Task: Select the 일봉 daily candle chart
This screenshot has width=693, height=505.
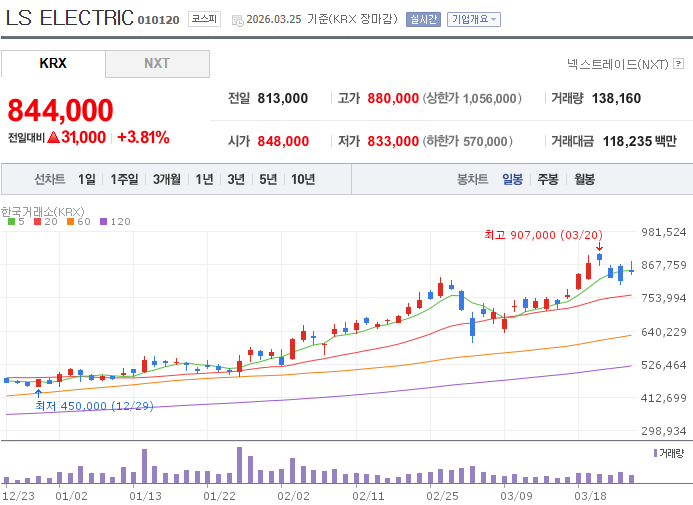Action: point(513,179)
